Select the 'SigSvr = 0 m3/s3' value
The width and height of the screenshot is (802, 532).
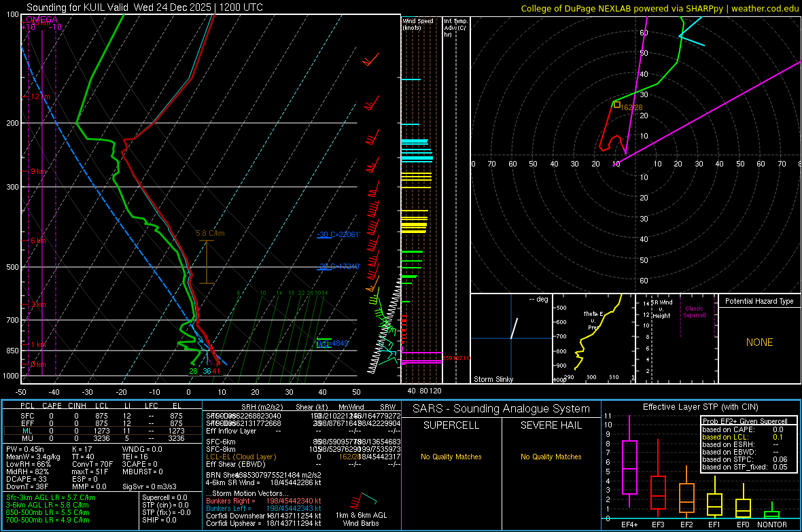point(150,486)
